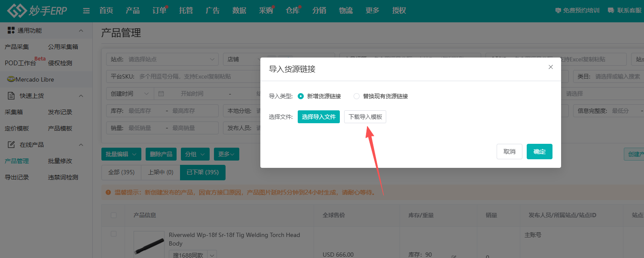Screen dimensions: 644x258
Task: Switch to the 全部 (395) tab
Action: point(121,172)
